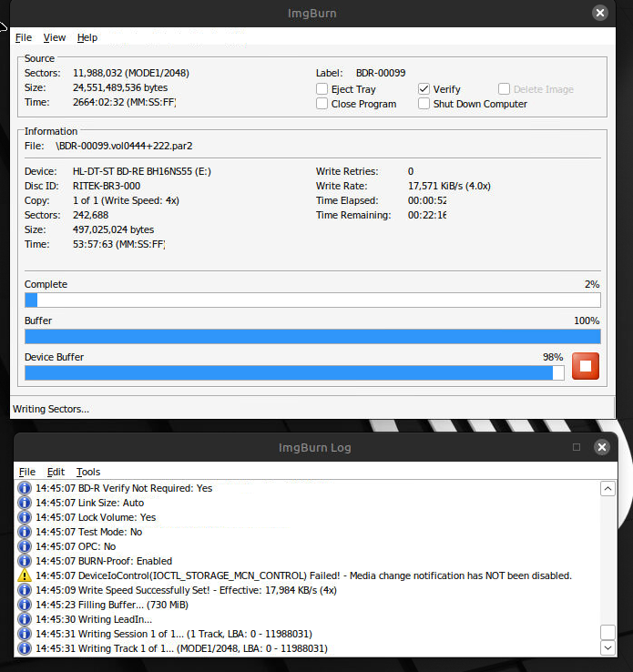Click the Time Remaining value '00:22:16'

click(x=427, y=215)
